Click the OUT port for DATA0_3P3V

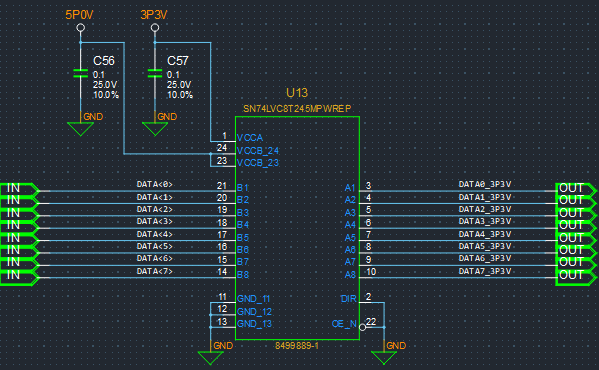pos(576,189)
